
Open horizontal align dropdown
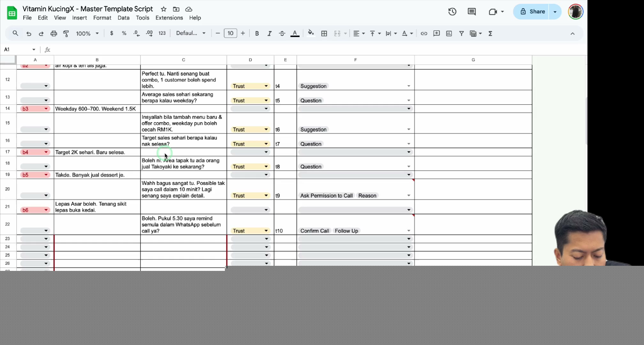tap(359, 33)
